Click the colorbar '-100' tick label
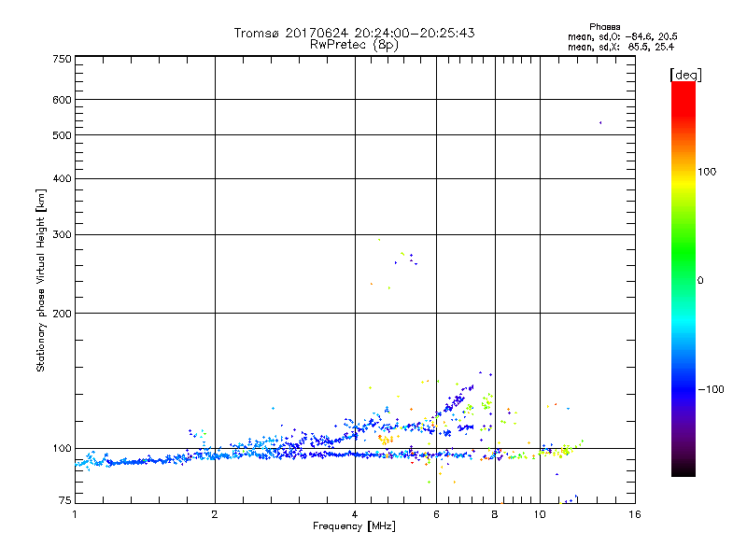The image size is (747, 560). pos(711,389)
